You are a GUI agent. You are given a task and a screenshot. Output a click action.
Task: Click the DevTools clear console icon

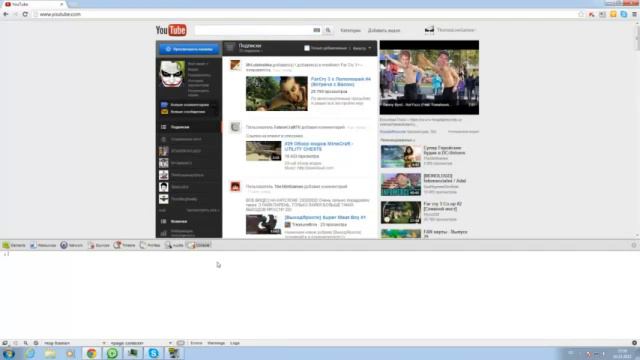[36, 343]
